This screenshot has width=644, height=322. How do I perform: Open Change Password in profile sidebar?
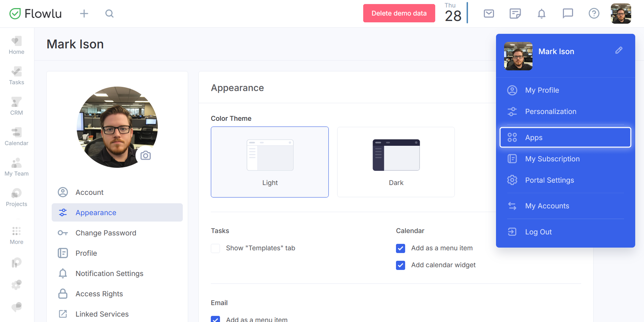[106, 233]
